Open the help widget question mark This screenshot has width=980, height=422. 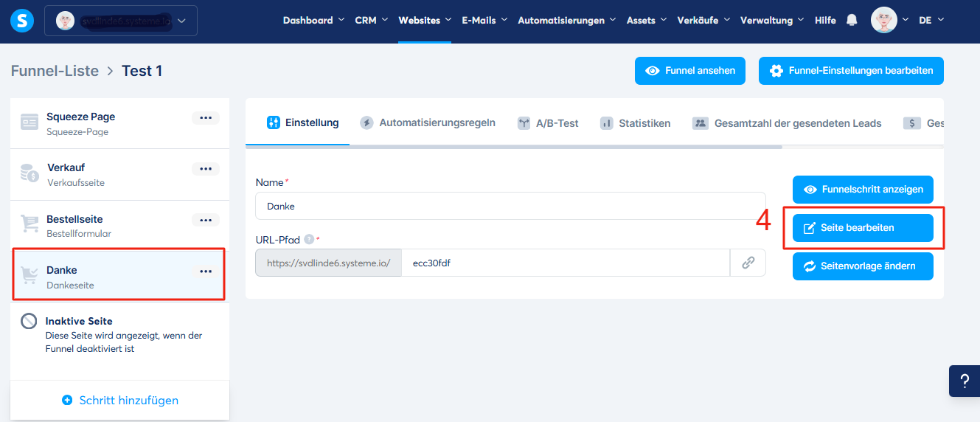coord(965,381)
